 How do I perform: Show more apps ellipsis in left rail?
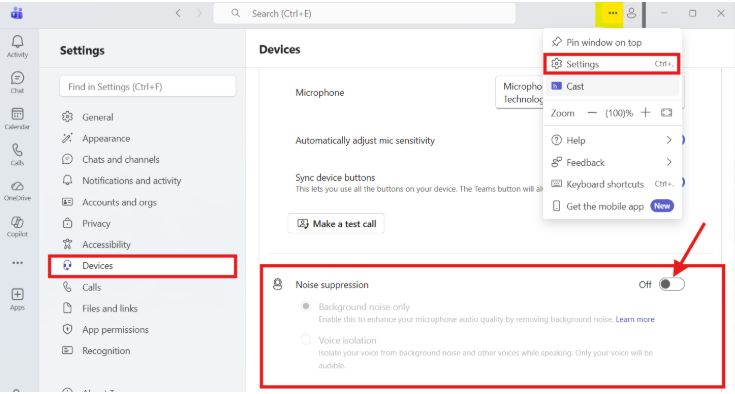click(17, 263)
